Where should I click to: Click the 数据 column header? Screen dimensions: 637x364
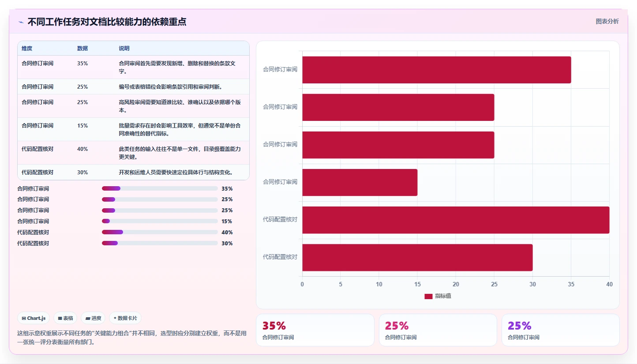click(x=82, y=48)
